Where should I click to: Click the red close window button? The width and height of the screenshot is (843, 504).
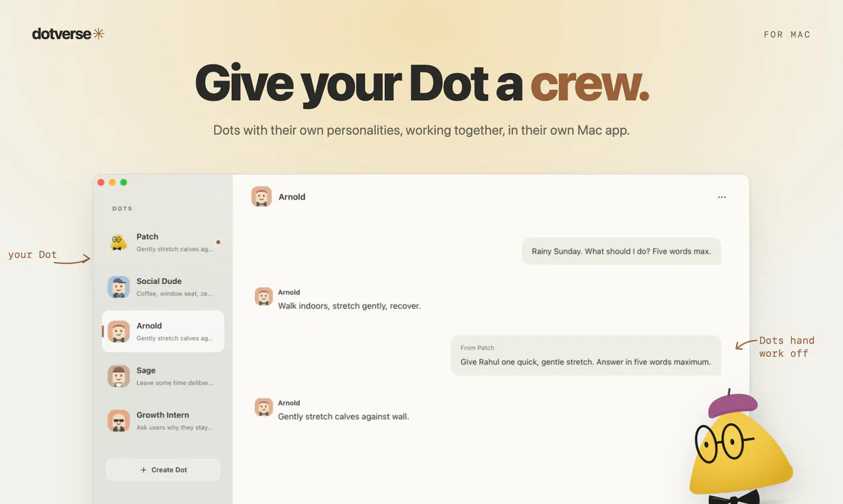(101, 182)
